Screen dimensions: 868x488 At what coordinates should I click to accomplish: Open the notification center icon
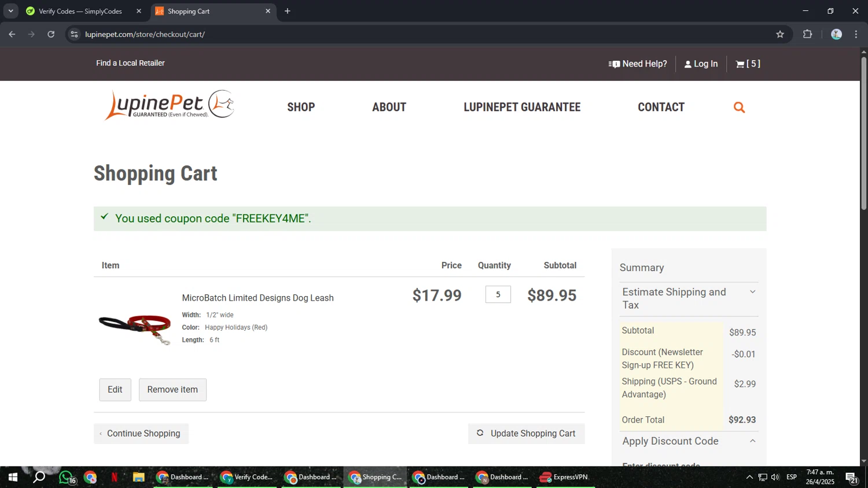click(x=852, y=477)
